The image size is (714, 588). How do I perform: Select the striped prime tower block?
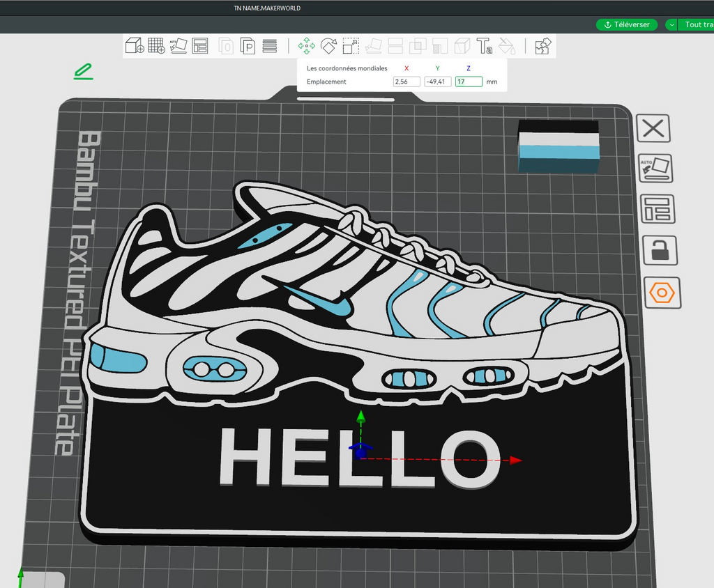(559, 146)
